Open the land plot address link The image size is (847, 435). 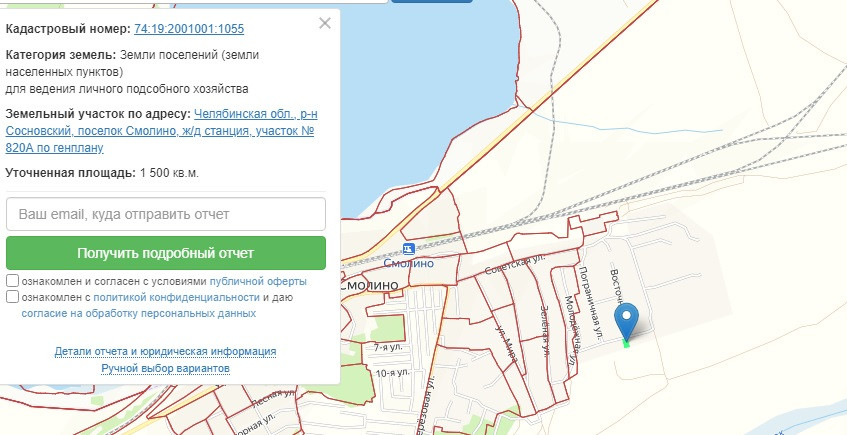[162, 131]
